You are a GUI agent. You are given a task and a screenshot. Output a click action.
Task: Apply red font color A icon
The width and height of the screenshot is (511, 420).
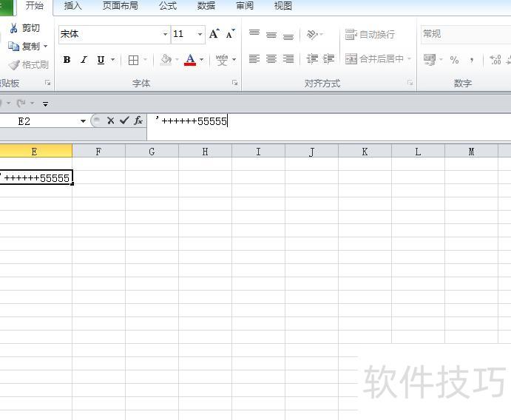[x=190, y=60]
